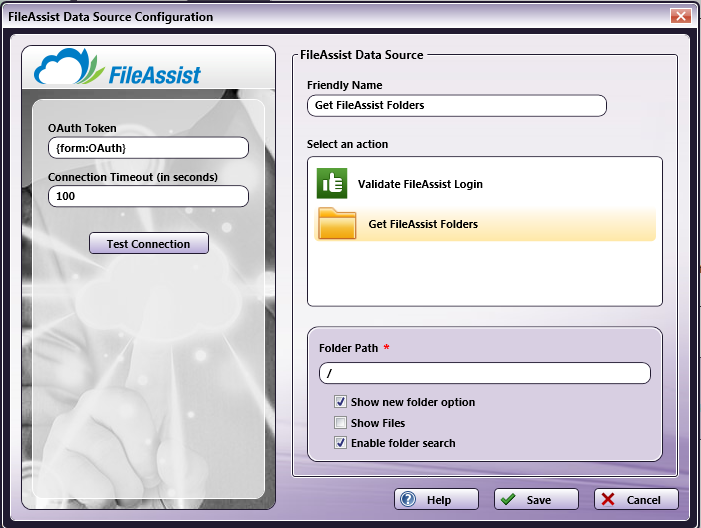The image size is (701, 528).
Task: Click the Help button
Action: pos(436,499)
